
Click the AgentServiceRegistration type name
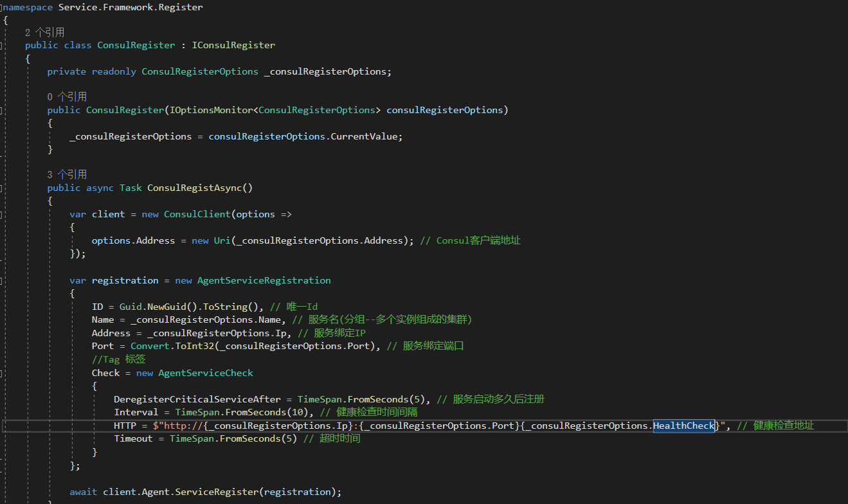pyautogui.click(x=264, y=280)
